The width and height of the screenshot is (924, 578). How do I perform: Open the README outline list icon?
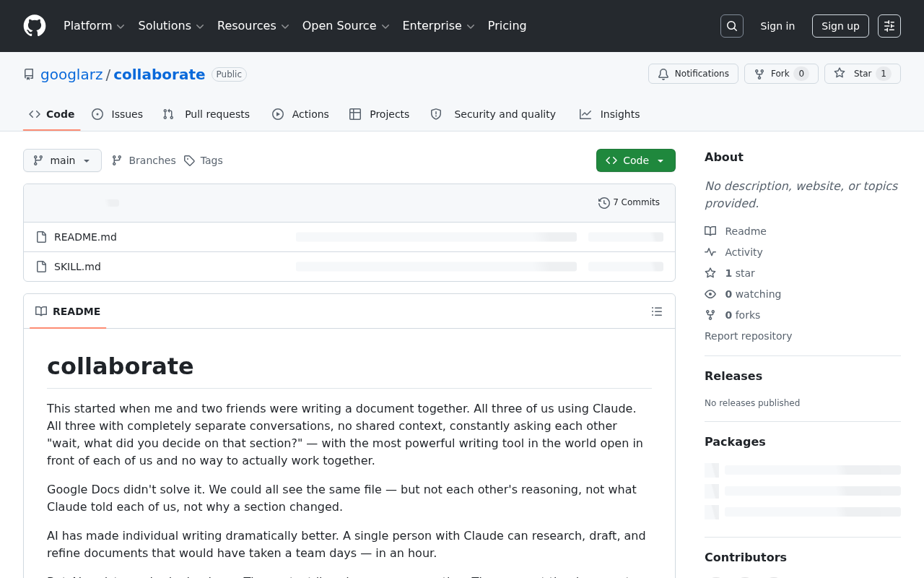click(x=657, y=311)
